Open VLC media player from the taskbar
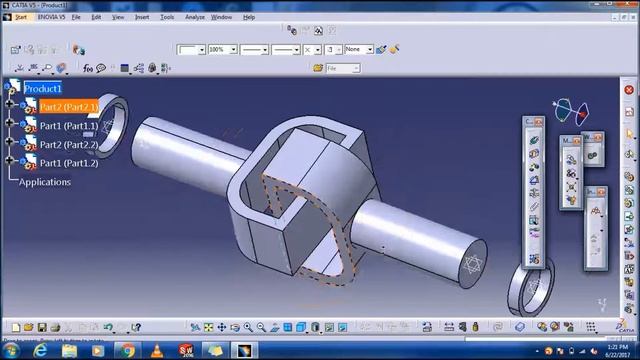640x360 pixels. pos(157,350)
